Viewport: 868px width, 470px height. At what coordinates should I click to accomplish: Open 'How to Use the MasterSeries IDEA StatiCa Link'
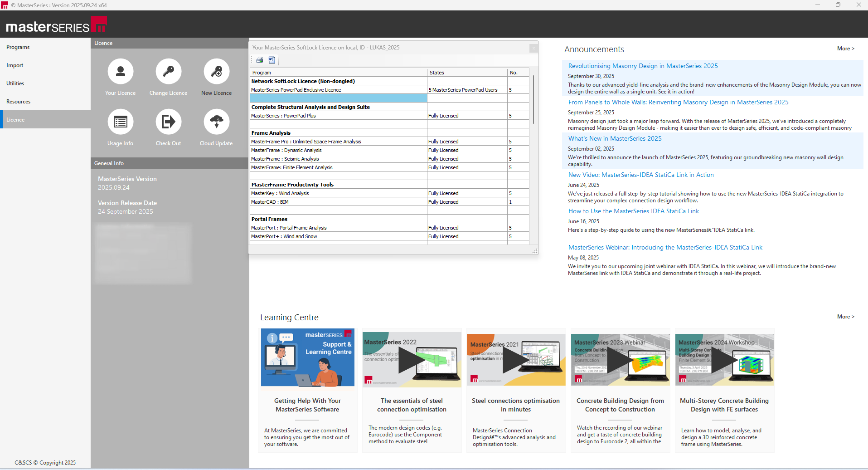pyautogui.click(x=633, y=211)
